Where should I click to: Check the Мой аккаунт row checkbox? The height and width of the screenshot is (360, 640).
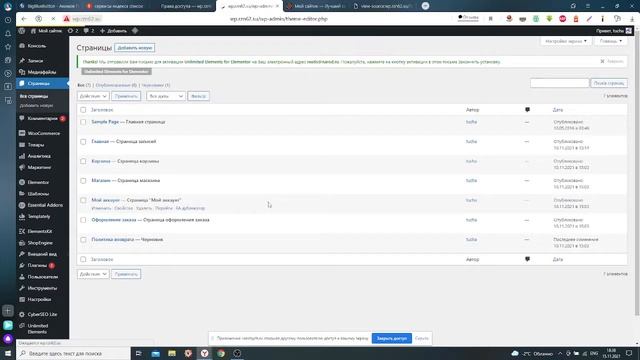[83, 200]
